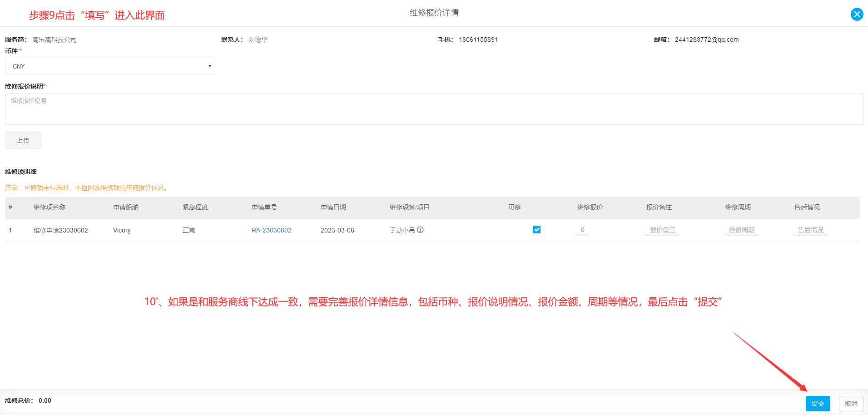This screenshot has height=415, width=868.
Task: Click the 维修报价 column header
Action: pyautogui.click(x=590, y=207)
